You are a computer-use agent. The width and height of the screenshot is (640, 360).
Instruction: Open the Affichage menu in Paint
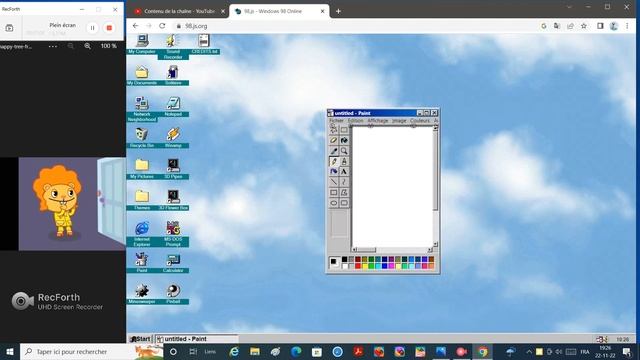pos(378,121)
